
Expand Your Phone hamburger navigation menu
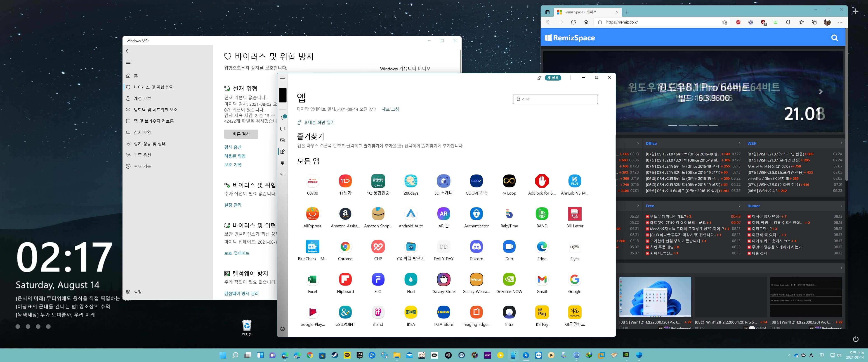[x=283, y=79]
